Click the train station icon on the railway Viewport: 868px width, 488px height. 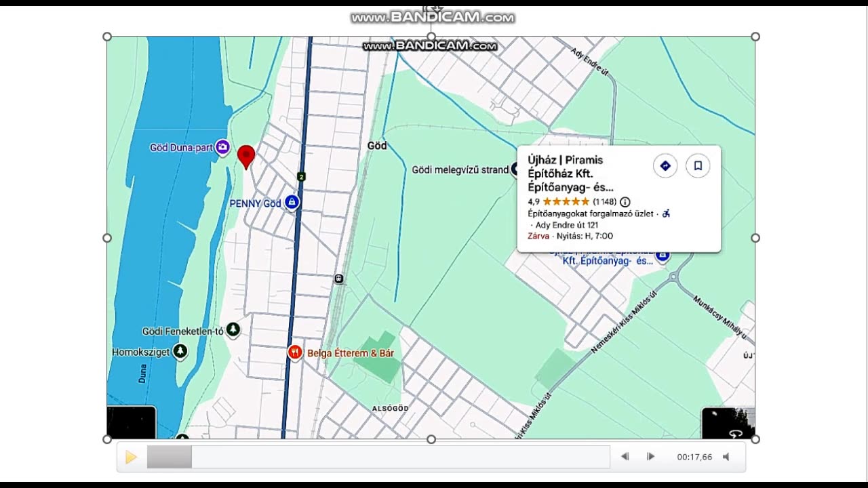pyautogui.click(x=338, y=279)
